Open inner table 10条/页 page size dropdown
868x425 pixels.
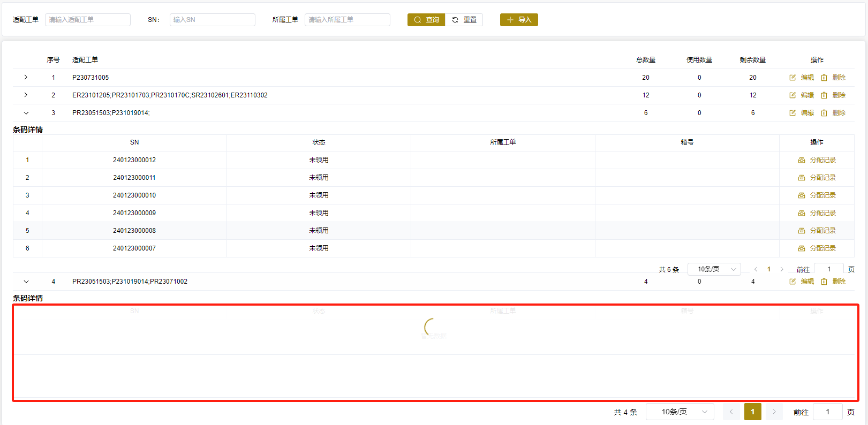point(714,269)
